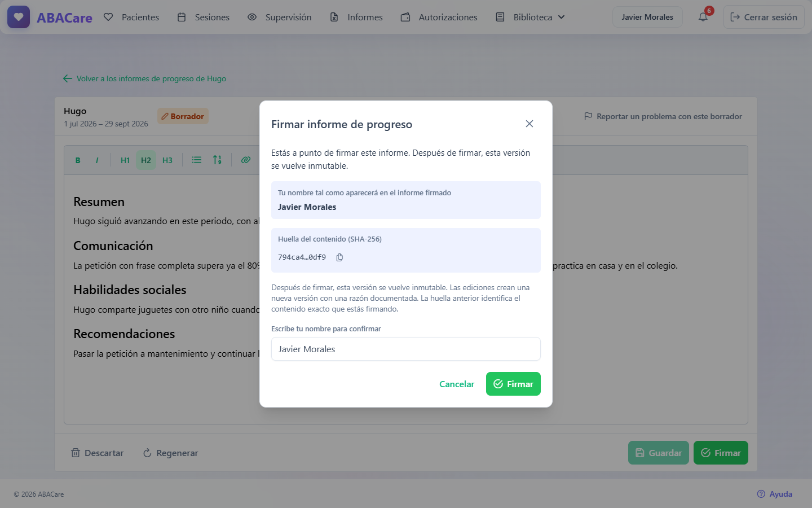Copy the SHA-256 content hash
Viewport: 812px width, 508px height.
[x=339, y=257]
